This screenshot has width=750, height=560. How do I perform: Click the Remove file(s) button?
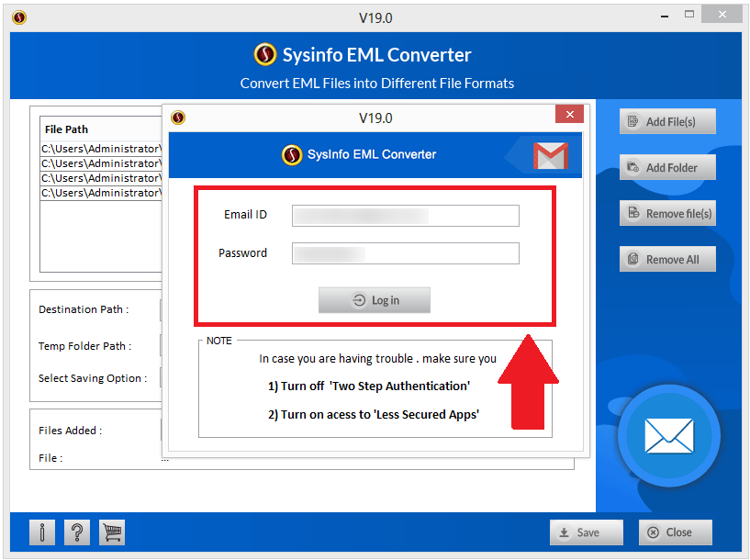pos(667,213)
